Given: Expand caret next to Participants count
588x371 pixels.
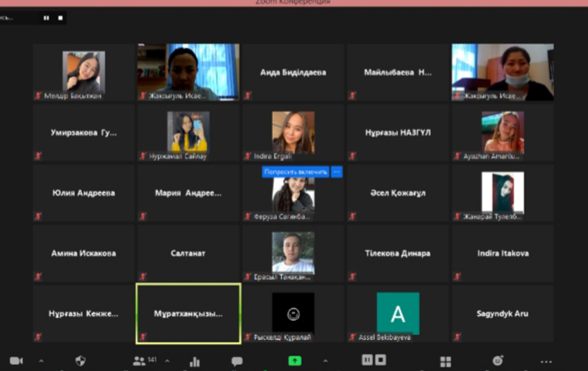Looking at the screenshot, I should coord(167,361).
